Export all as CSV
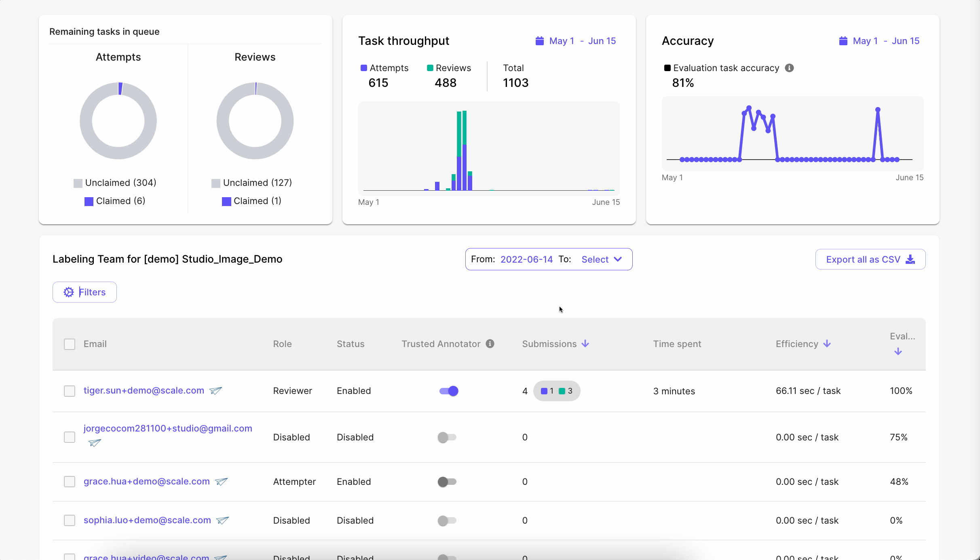980x560 pixels. pyautogui.click(x=870, y=259)
